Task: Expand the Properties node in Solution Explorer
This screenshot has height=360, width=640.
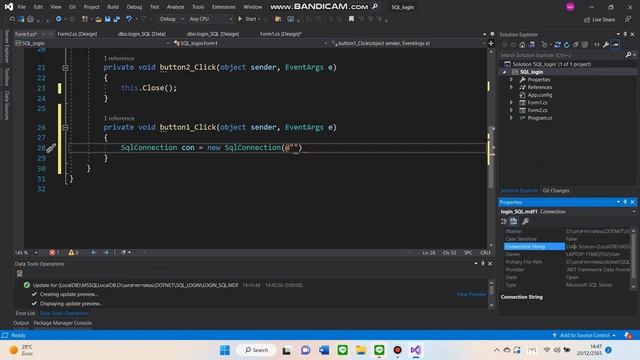Action: click(x=511, y=80)
